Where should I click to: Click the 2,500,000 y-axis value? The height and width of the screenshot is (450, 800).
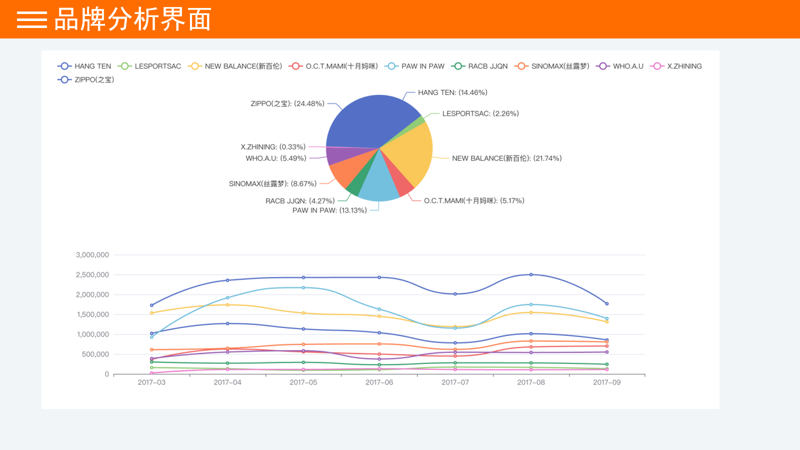point(92,274)
